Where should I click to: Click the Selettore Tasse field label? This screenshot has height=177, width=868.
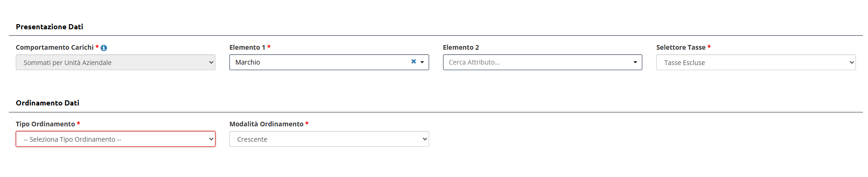(681, 47)
